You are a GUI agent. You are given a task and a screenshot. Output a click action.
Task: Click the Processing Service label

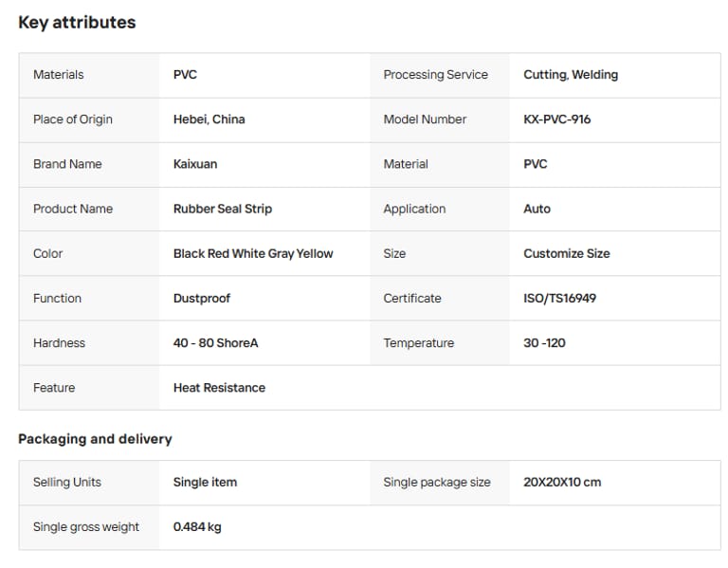(x=435, y=75)
